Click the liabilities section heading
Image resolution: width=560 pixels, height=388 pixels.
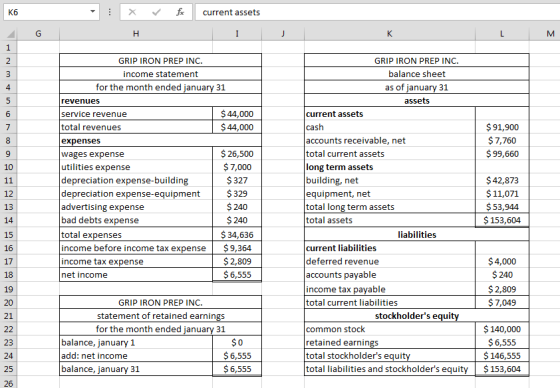pyautogui.click(x=417, y=235)
